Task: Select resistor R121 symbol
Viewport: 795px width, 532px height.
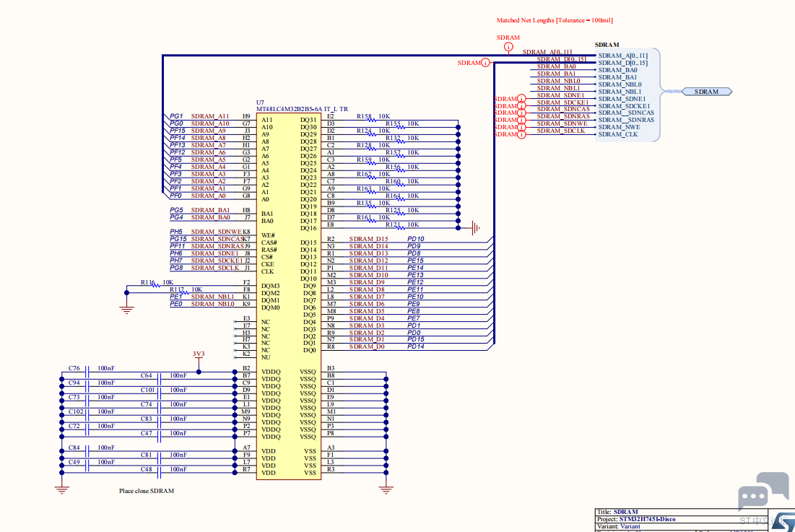Action: point(401,228)
